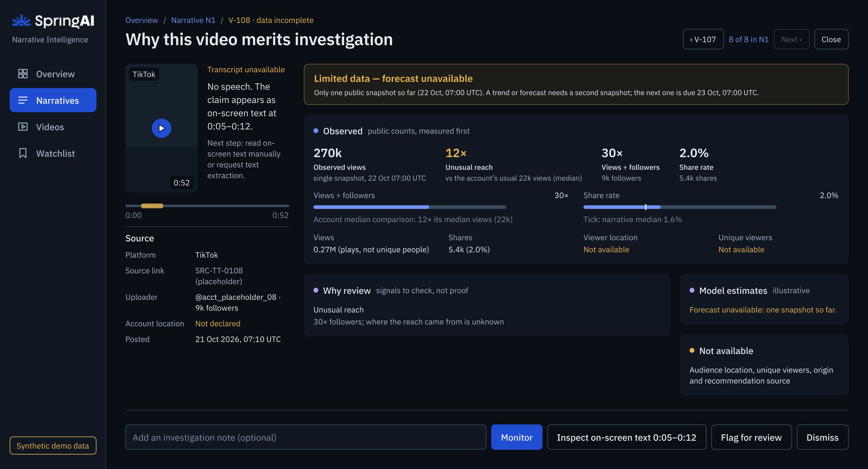Click the narrative median tick on Share rate bar
Viewport: 868px width, 469px height.
point(646,207)
